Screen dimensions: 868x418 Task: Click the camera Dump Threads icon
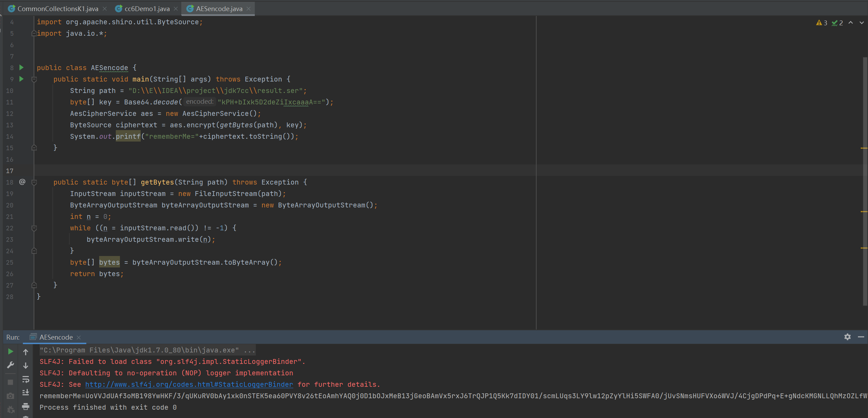click(x=10, y=396)
